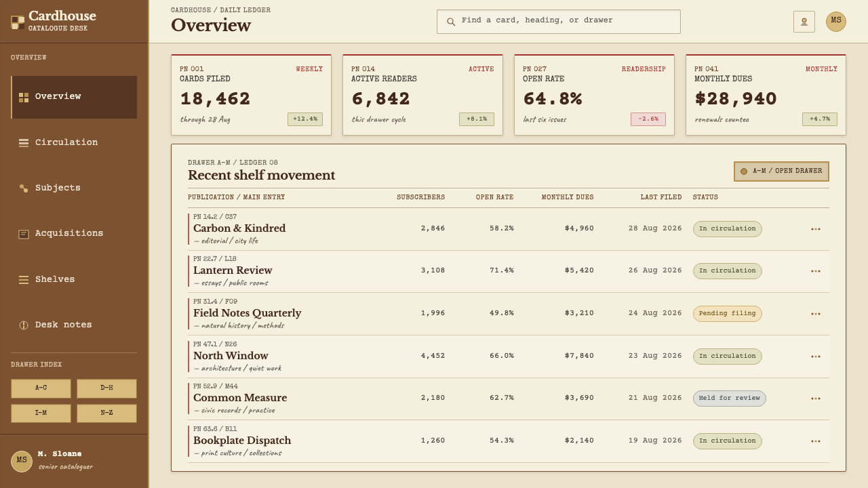This screenshot has width=868, height=488.
Task: Click the Pending filing status pill
Action: click(x=728, y=314)
